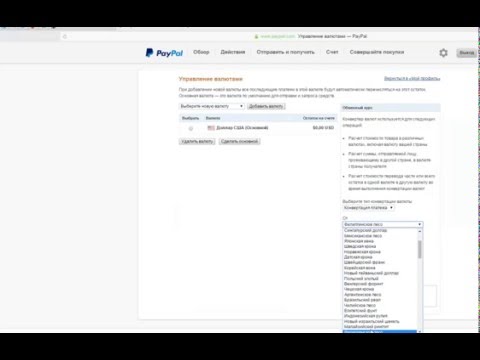
Task: Open the Счет menu item
Action: coord(332,52)
